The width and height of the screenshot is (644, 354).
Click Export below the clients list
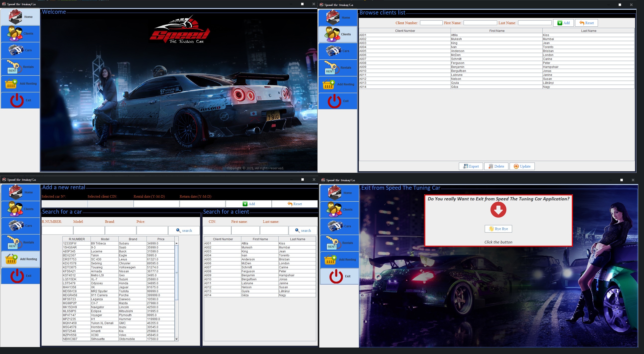coord(471,166)
